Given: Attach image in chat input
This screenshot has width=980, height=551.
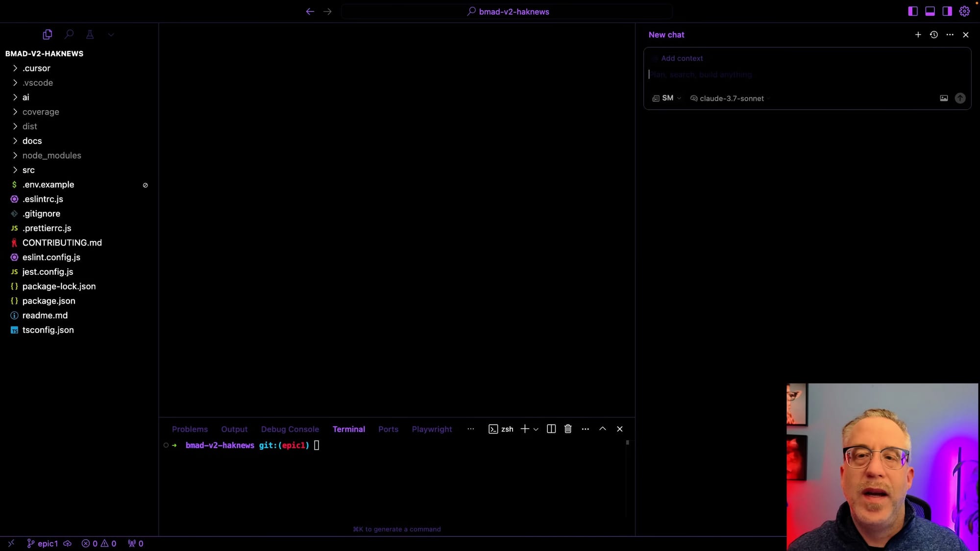Looking at the screenshot, I should coord(944,98).
